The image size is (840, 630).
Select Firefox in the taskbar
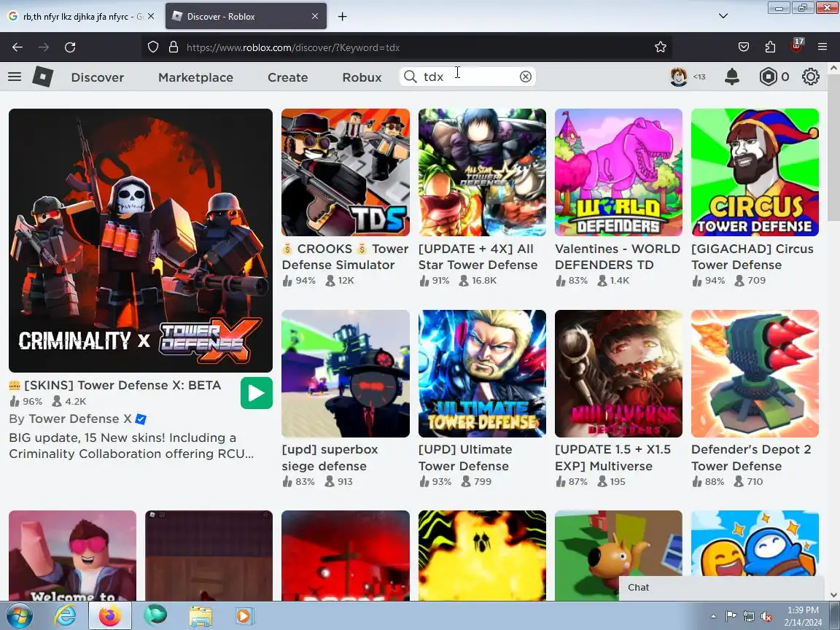coord(110,616)
